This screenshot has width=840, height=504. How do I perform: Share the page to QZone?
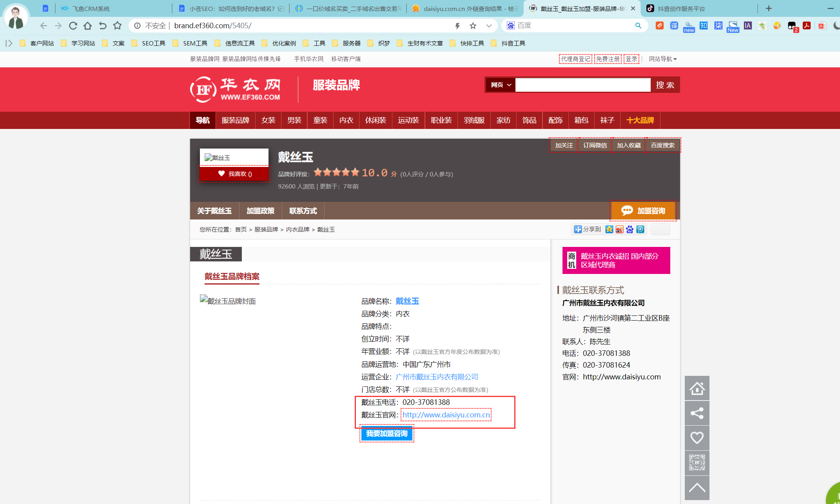(x=609, y=229)
